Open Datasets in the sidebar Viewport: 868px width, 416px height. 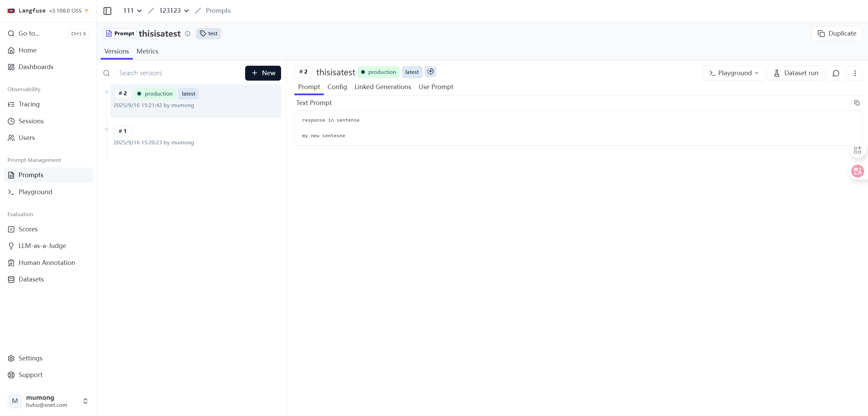pyautogui.click(x=48, y=279)
